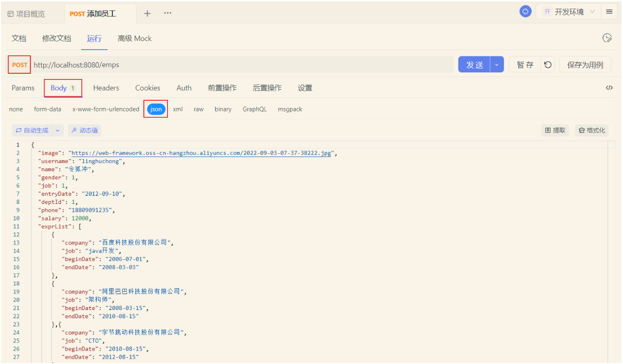
Task: Click the 发送 send button
Action: coord(475,65)
